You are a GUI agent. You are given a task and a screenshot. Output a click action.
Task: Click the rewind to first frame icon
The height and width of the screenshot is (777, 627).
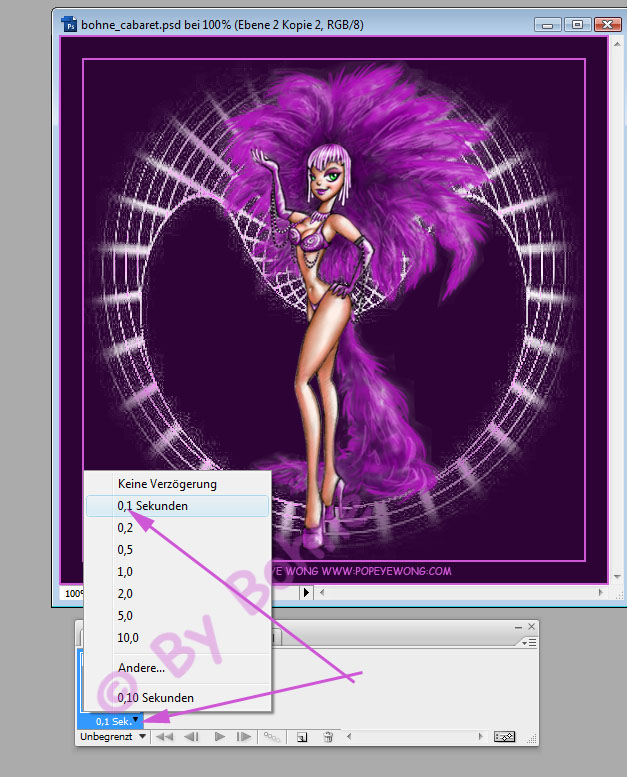click(x=164, y=737)
